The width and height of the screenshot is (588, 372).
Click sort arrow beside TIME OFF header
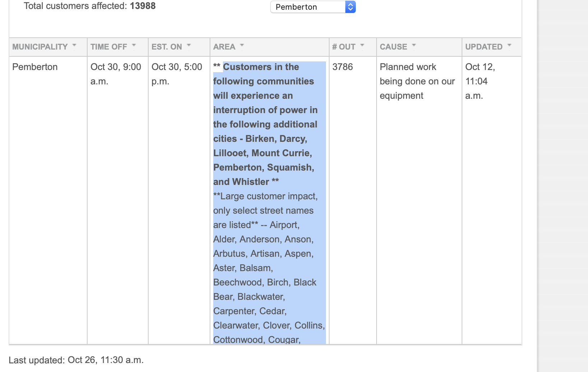tap(134, 46)
